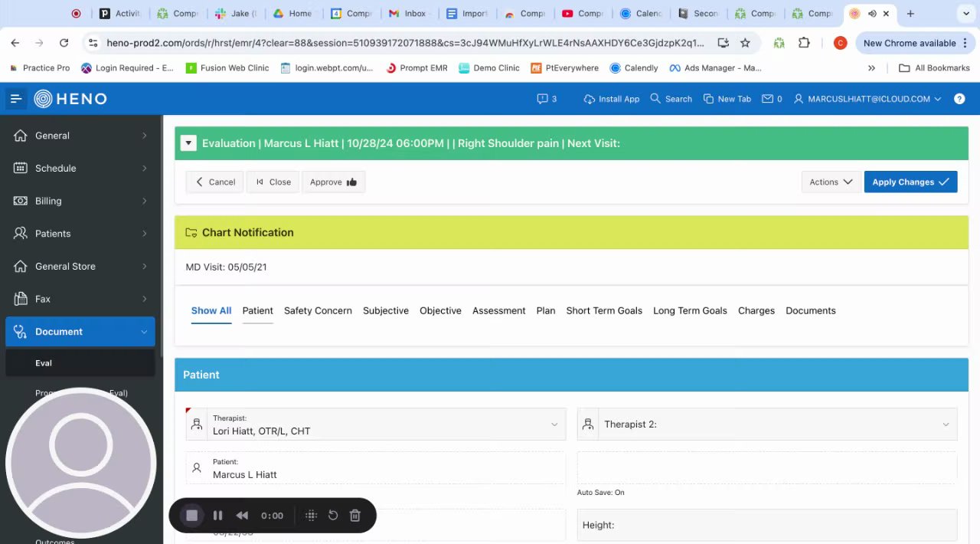Open New Tab from header
980x544 pixels.
727,99
